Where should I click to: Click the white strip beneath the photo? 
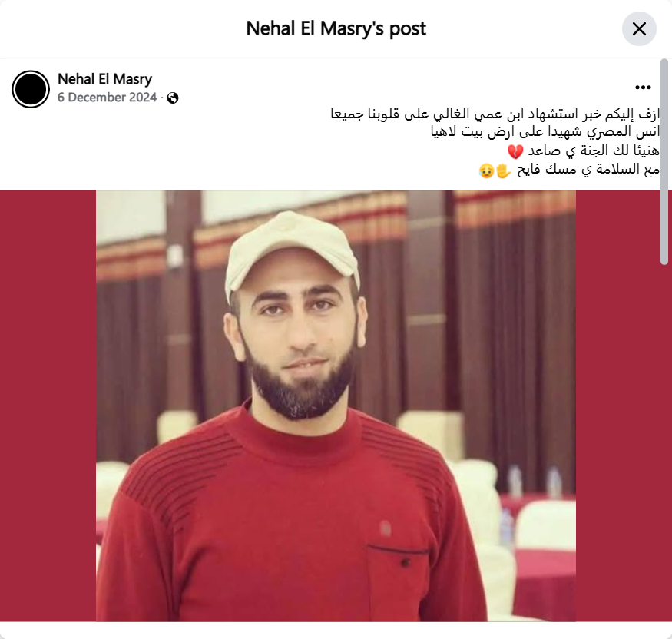tap(336, 630)
